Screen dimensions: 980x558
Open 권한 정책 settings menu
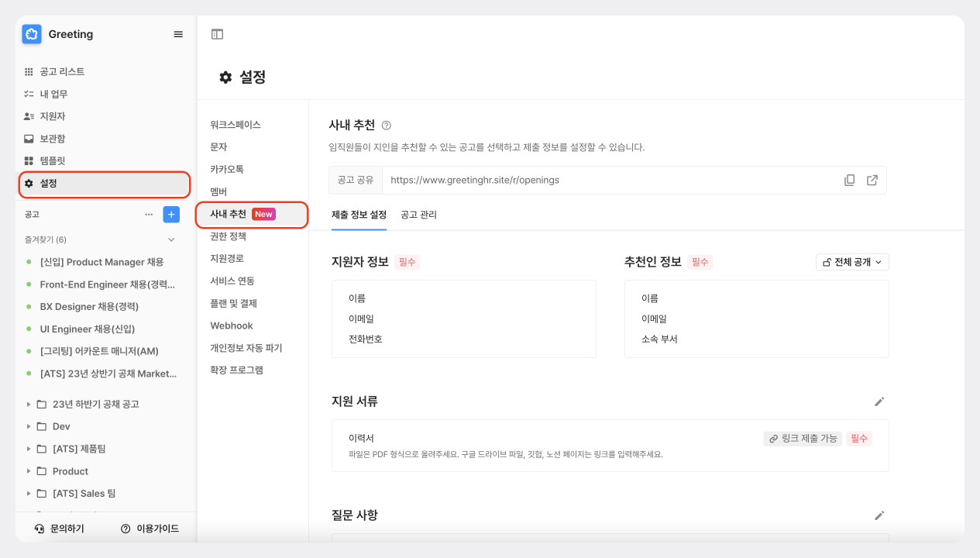coord(228,236)
